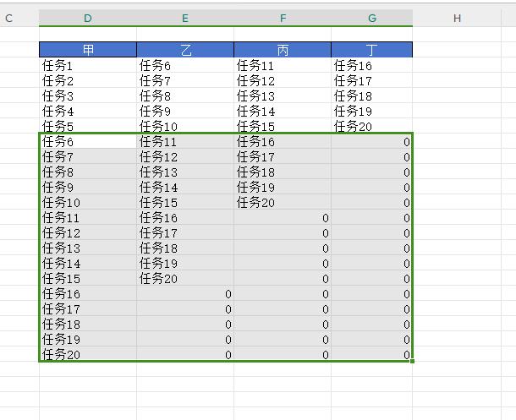516x420 pixels.
Task: Click cell 任务4
Action: click(x=87, y=111)
